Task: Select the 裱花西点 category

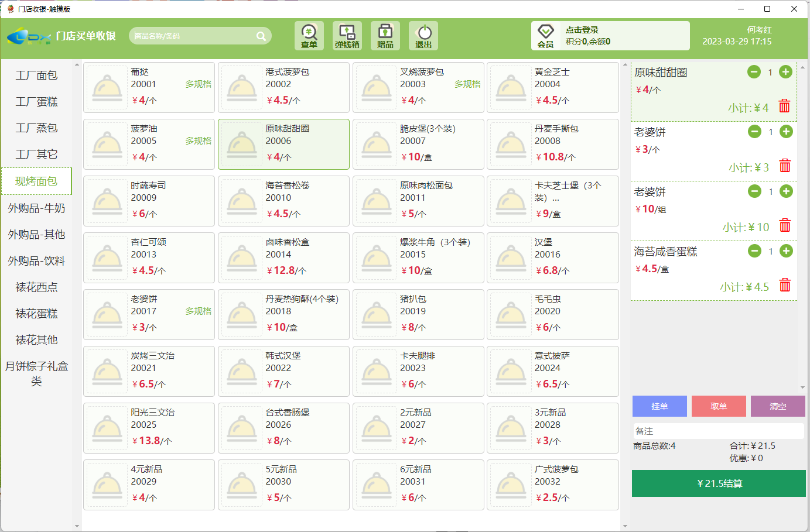Action: coord(36,287)
